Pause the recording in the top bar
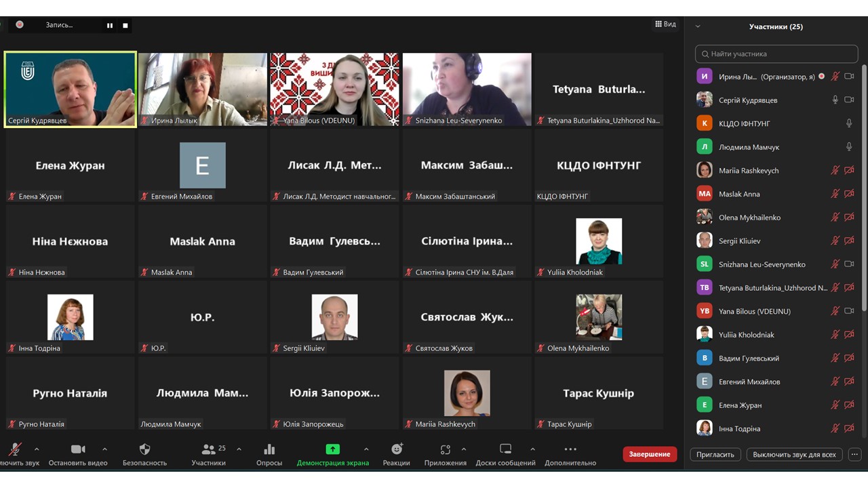This screenshot has width=868, height=488. tap(109, 26)
